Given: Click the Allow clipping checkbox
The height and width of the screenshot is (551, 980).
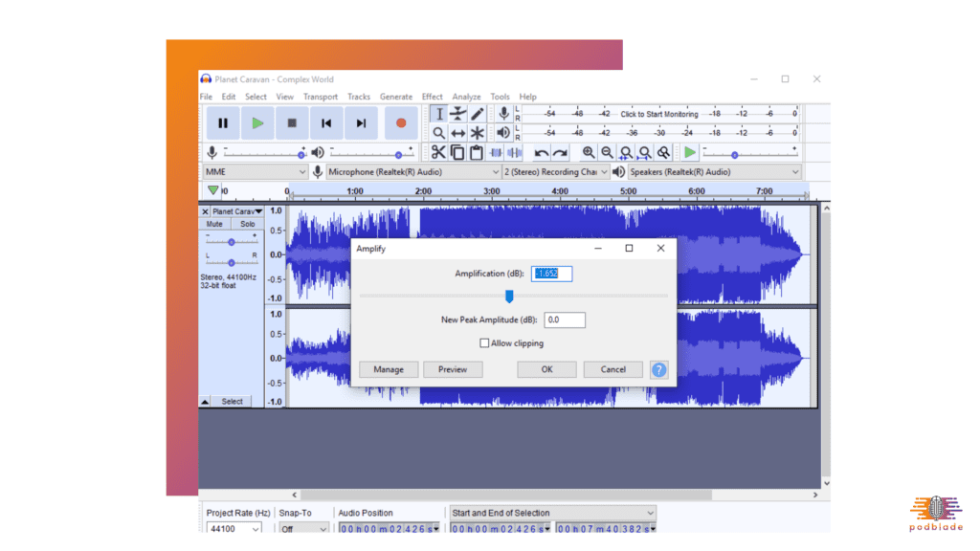Looking at the screenshot, I should click(x=484, y=343).
